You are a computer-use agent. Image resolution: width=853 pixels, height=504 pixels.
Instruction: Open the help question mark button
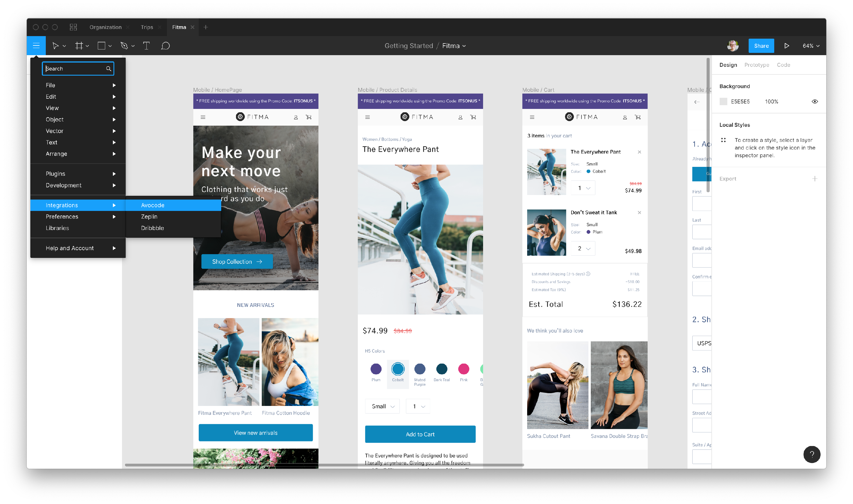coord(811,454)
